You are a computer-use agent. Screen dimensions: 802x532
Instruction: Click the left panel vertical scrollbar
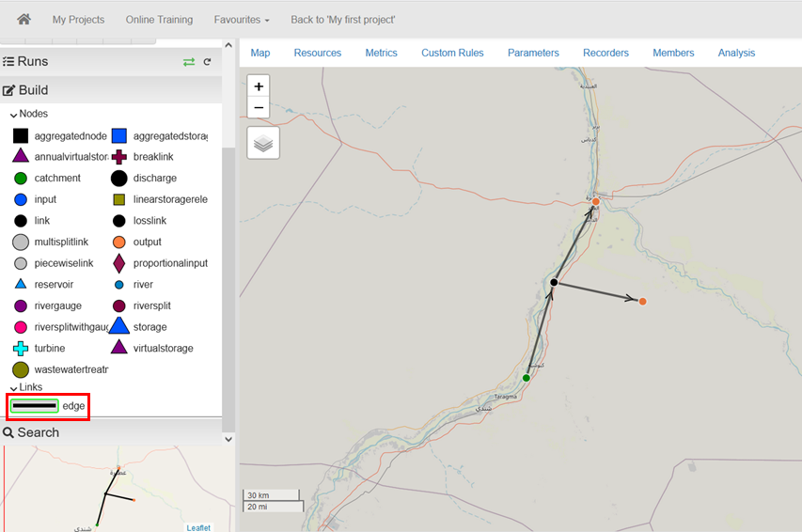coord(228,282)
